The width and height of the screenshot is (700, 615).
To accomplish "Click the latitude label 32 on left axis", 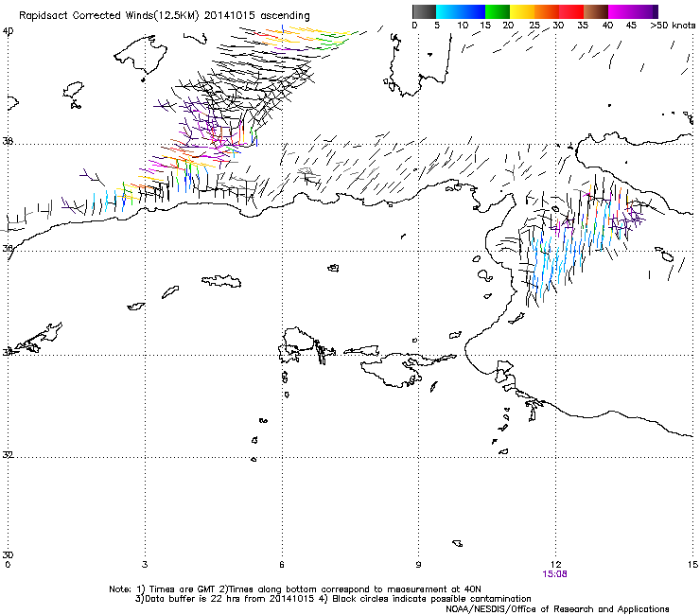I will pos(8,455).
